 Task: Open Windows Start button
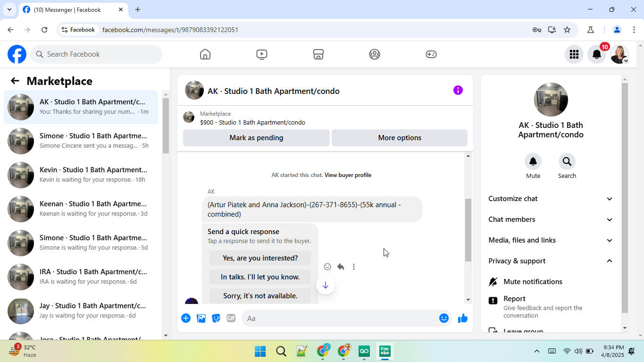pos(260,351)
